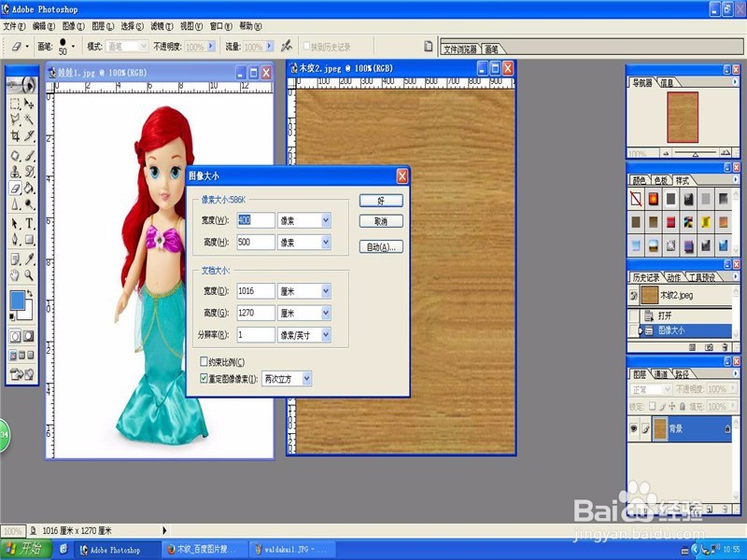
Task: Apply the yellow style swatch in Styles panel
Action: pos(706,221)
